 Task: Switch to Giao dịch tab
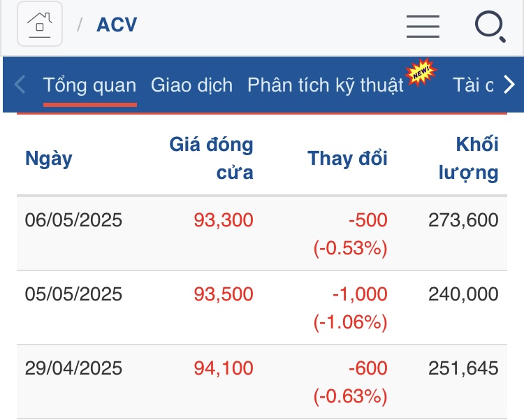pos(191,85)
